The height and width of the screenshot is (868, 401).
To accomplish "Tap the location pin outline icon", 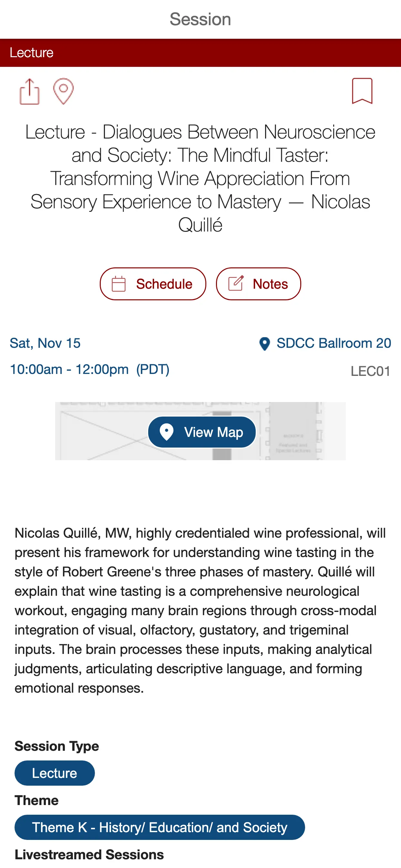I will [63, 91].
